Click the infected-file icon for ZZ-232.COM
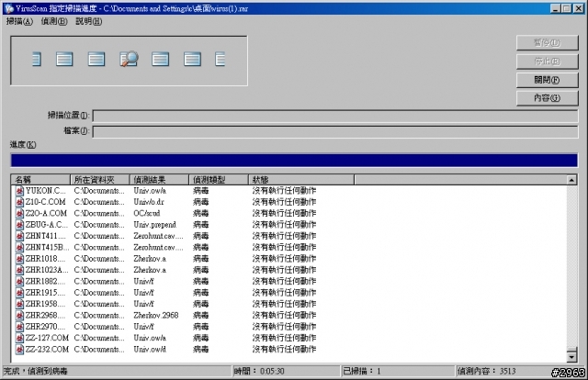Image resolution: width=588 pixels, height=380 pixels. [19, 350]
